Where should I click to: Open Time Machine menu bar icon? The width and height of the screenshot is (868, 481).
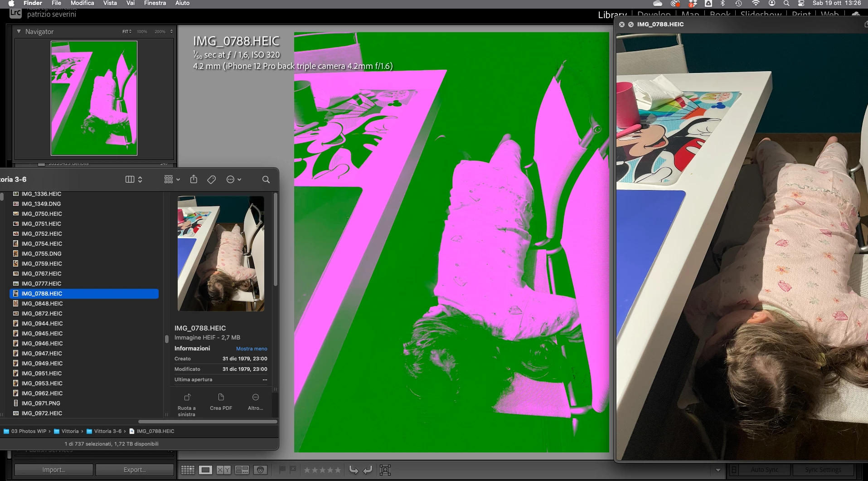coord(738,3)
